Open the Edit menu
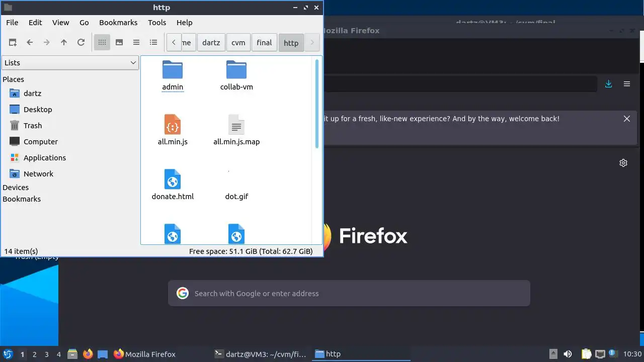The image size is (644, 362). tap(35, 23)
